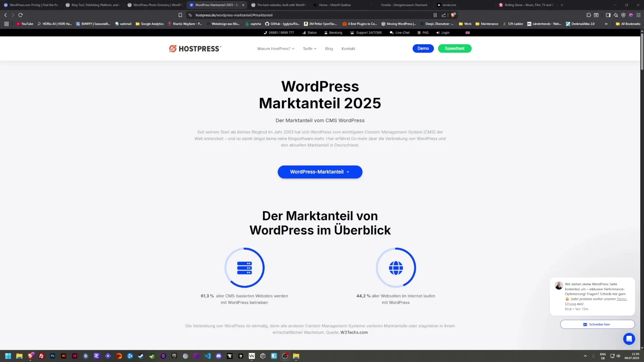Click the green Speedtest button
Screen dimensions: 644x362
pyautogui.click(x=454, y=48)
